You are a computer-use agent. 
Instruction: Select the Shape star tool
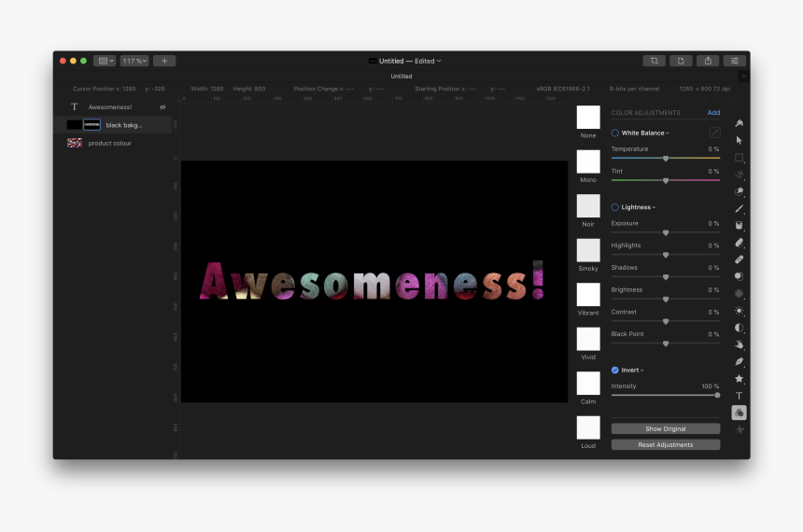click(x=739, y=378)
